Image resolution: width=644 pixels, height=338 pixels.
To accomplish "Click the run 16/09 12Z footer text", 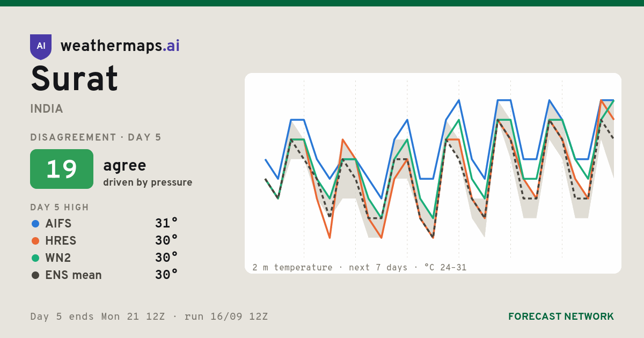I will pos(226,317).
